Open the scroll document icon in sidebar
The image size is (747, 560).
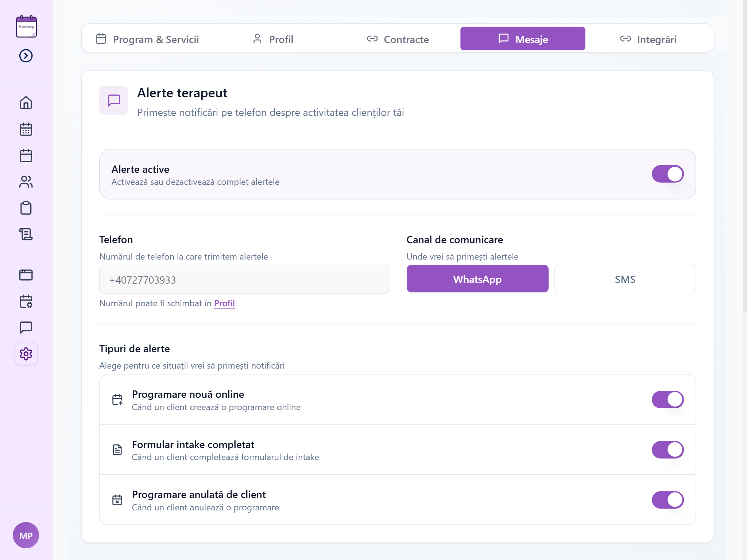point(26,234)
